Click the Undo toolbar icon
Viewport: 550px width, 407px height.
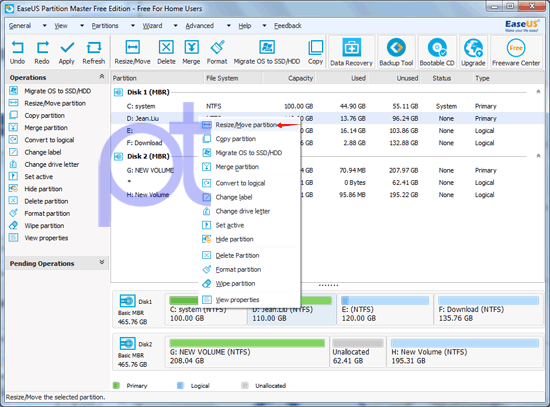pos(17,53)
